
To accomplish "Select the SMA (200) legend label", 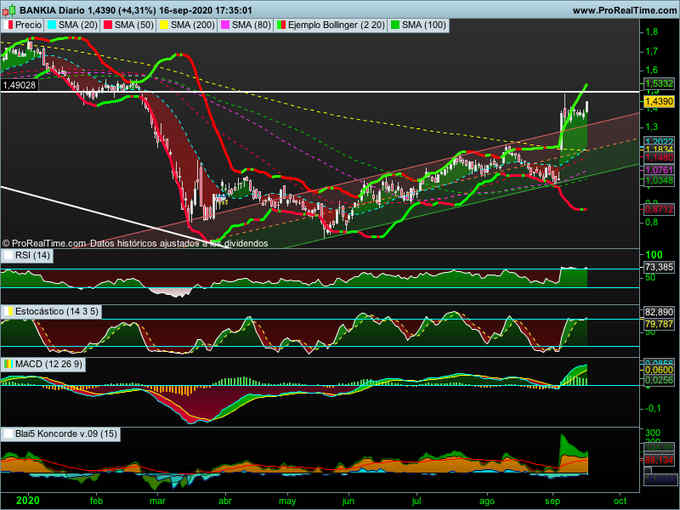I will pos(188,25).
